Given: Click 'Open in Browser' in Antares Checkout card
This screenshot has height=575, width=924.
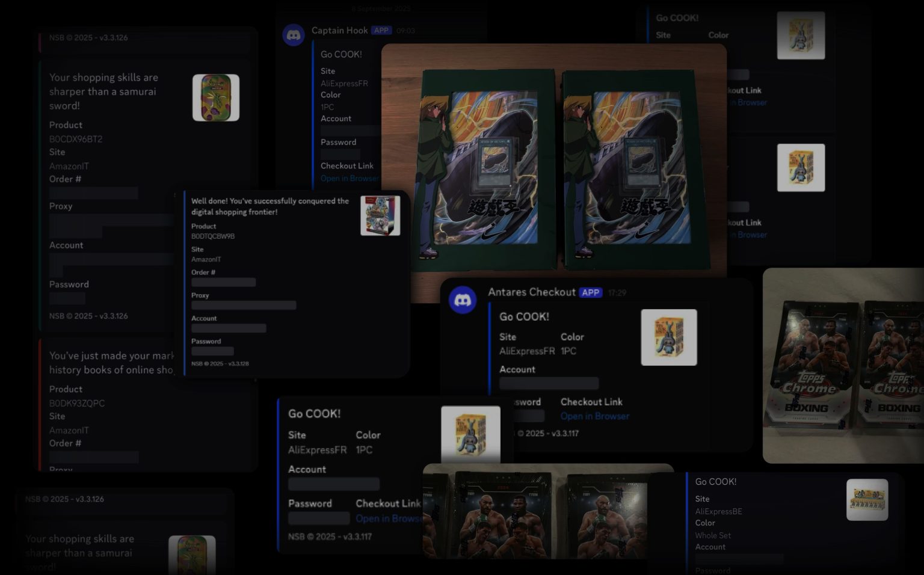Looking at the screenshot, I should 594,416.
